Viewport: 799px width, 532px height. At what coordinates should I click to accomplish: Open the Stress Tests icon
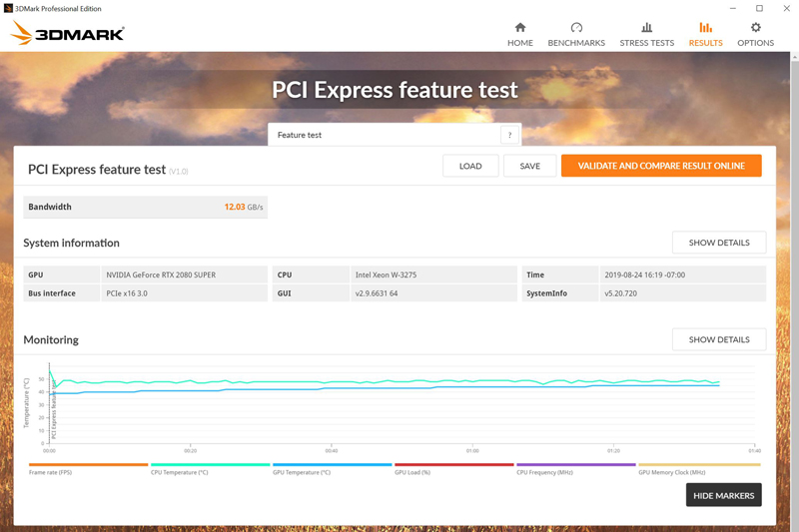(646, 28)
